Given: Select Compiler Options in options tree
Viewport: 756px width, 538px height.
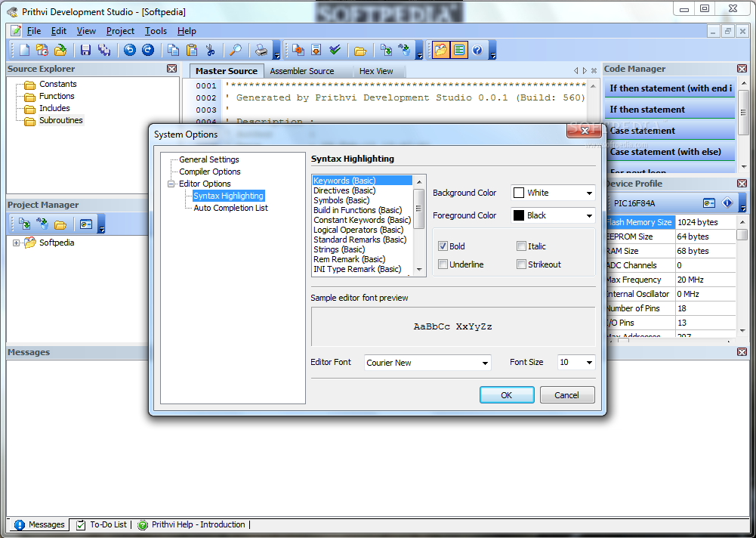Looking at the screenshot, I should (x=210, y=172).
